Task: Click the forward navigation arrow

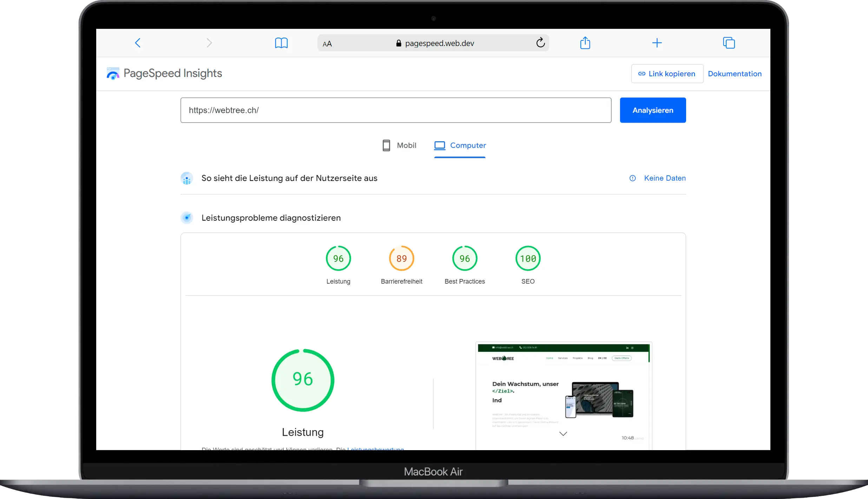Action: coord(209,43)
